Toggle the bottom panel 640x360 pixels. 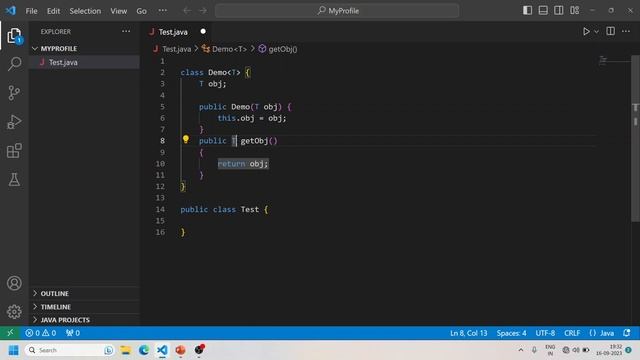(x=543, y=11)
